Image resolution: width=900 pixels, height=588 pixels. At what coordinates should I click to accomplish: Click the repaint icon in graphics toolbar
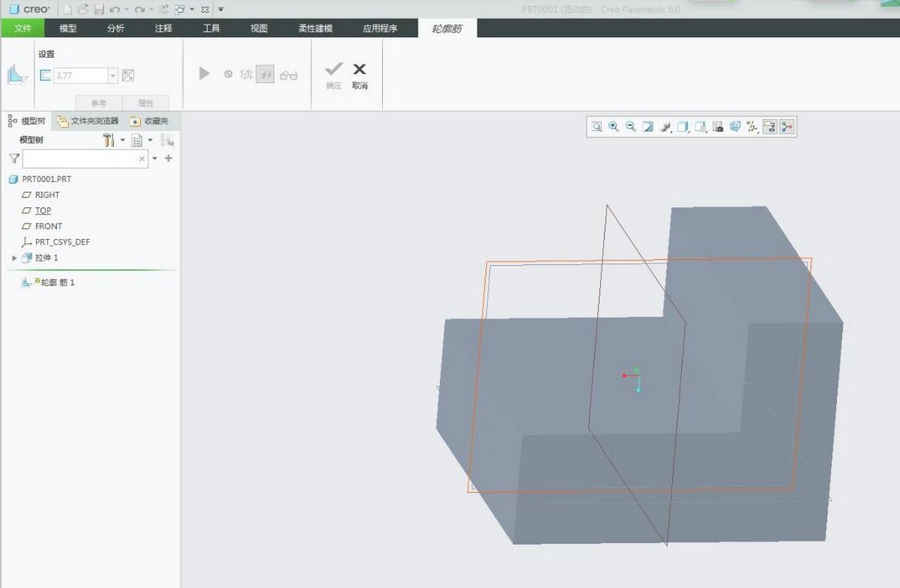tap(648, 126)
